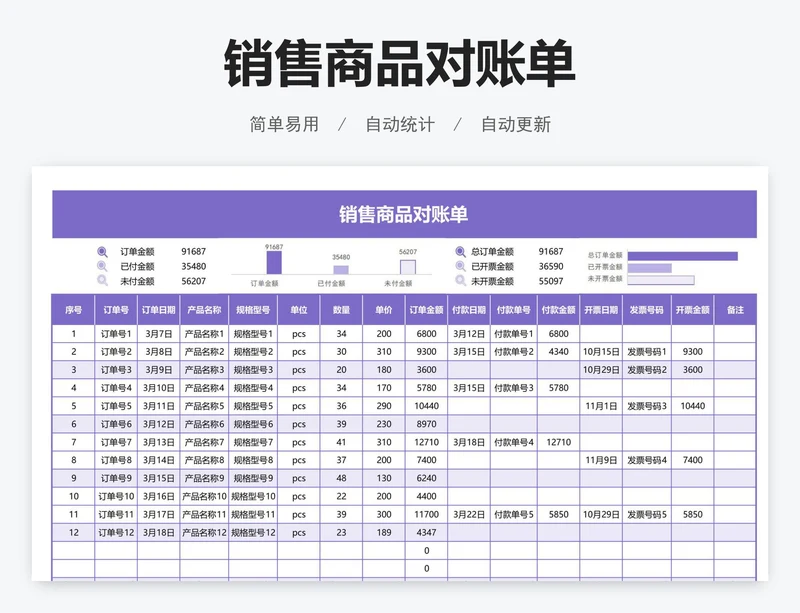Select the purple 销售商品对账单 title banner

pyautogui.click(x=404, y=214)
